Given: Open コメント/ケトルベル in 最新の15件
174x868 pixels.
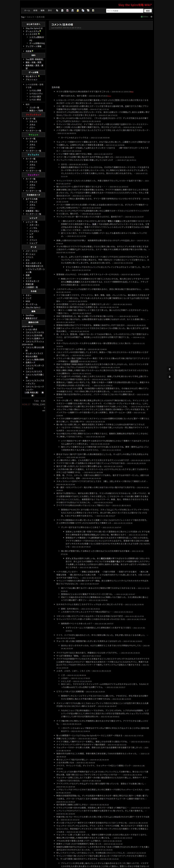Looking at the screenshot, I should pos(35,333).
